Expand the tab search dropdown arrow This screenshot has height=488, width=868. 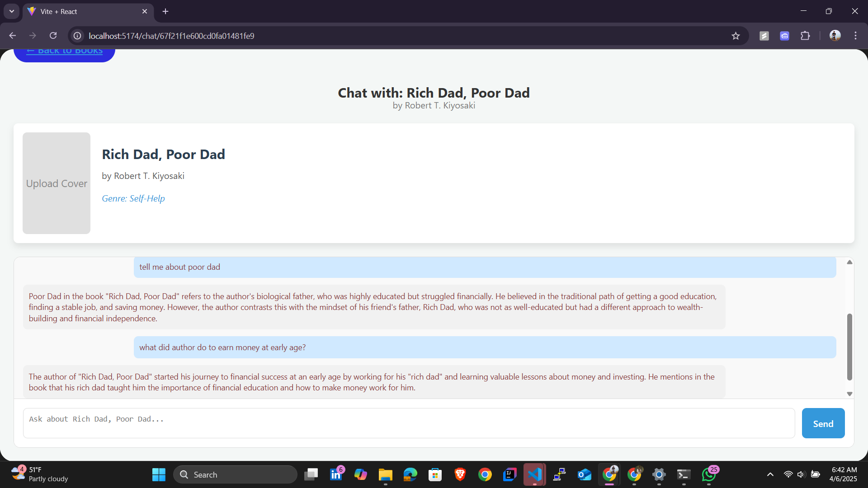click(x=12, y=11)
